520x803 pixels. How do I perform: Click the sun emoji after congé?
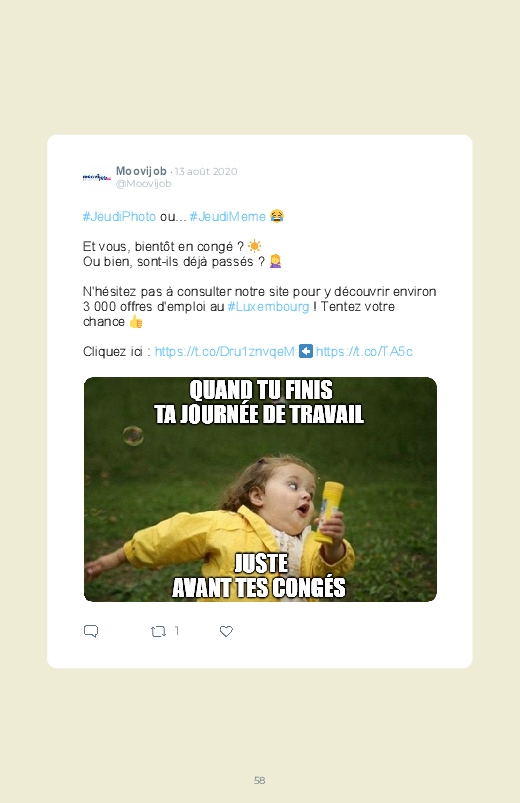255,246
